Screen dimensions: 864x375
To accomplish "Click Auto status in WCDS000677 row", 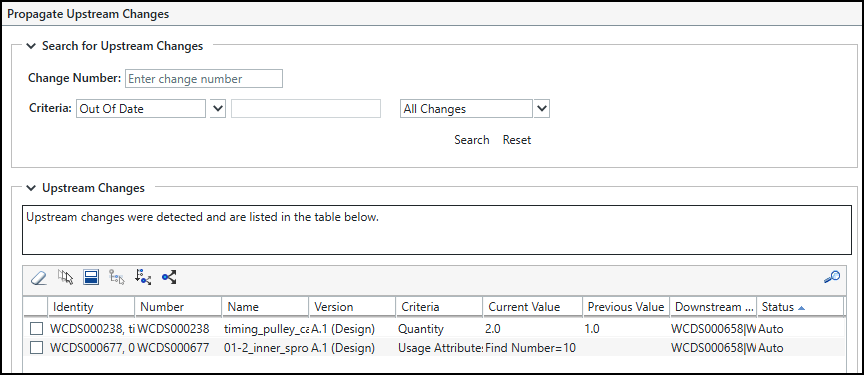I will (771, 348).
